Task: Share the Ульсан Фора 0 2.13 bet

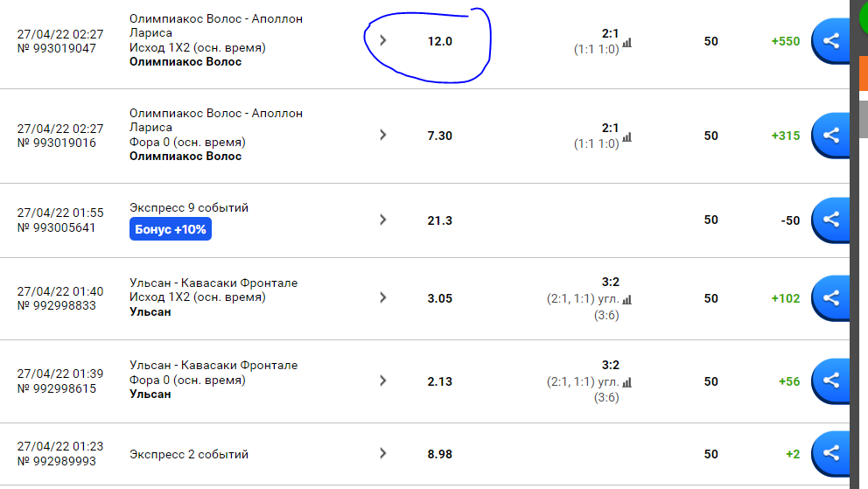Action: click(831, 381)
